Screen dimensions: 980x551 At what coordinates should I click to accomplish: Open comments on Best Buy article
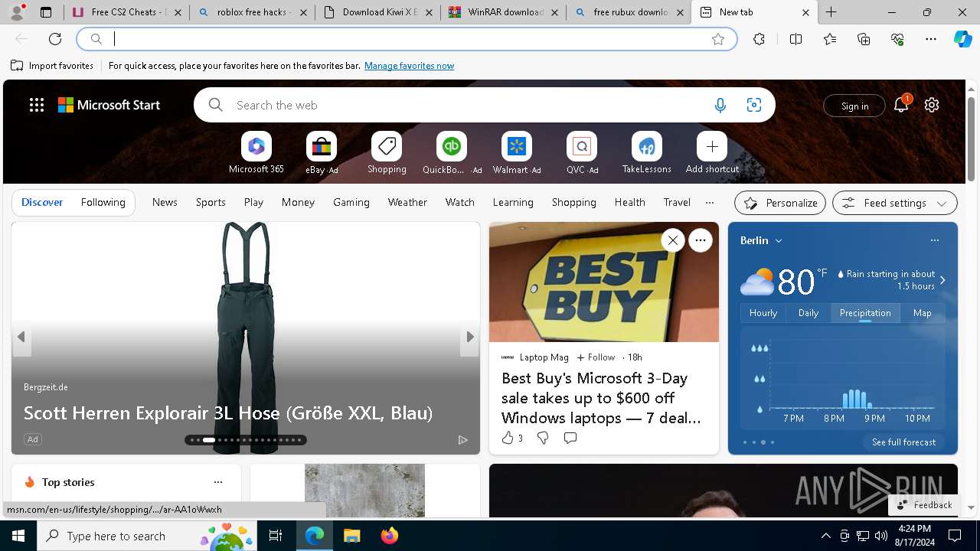coord(570,438)
